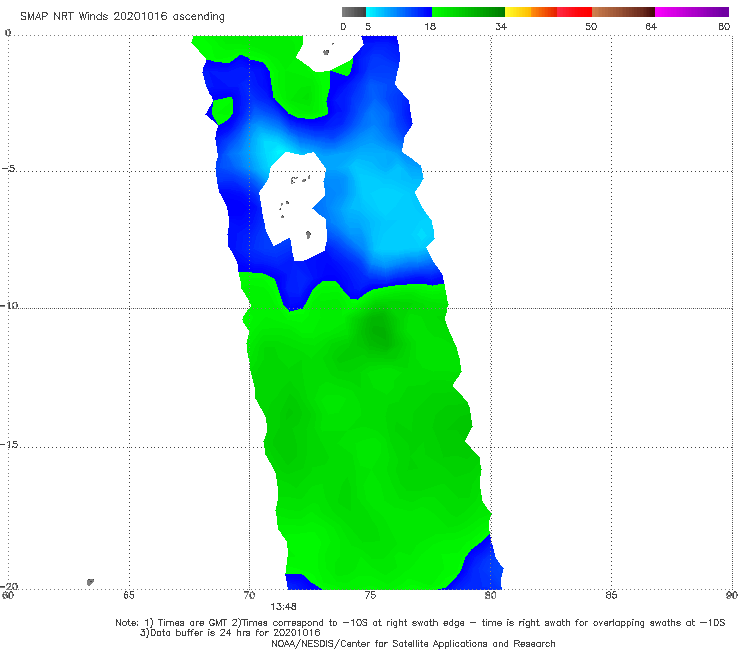Screen dimensions: 740x650
Task: Click the NOAA/NESDIS credit line
Action: (413, 643)
